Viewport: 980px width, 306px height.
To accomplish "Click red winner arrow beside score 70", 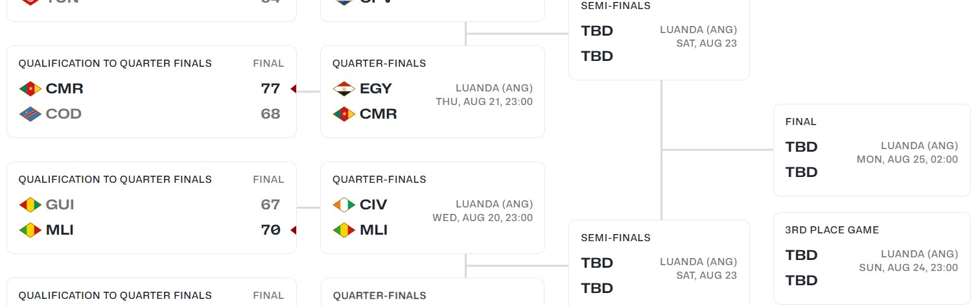I will point(293,230).
